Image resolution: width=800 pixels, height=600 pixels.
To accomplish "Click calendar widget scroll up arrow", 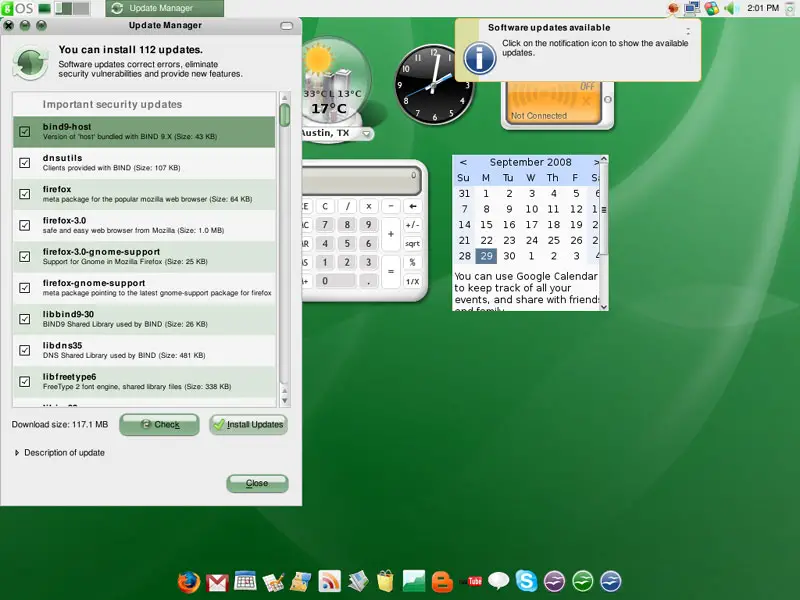I will click(604, 159).
